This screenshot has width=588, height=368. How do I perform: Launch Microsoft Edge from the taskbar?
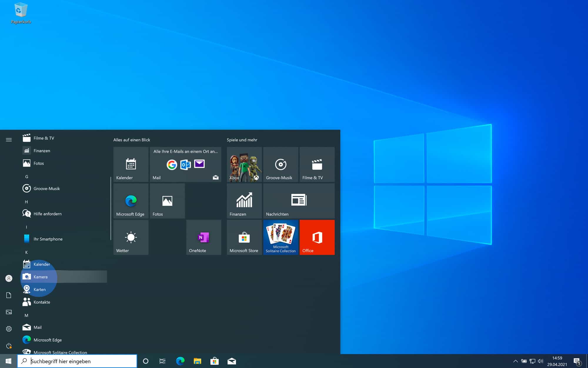[180, 361]
